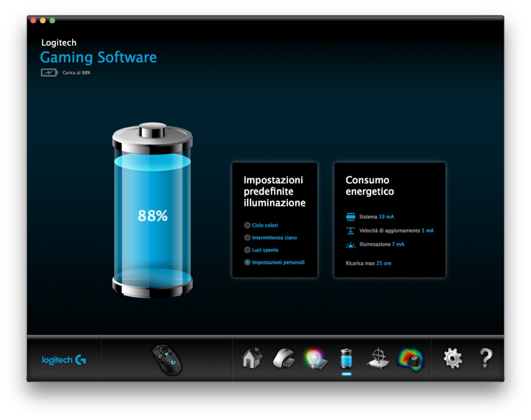Open the lighting settings bulb icon
The image size is (531, 420).
[x=316, y=359]
